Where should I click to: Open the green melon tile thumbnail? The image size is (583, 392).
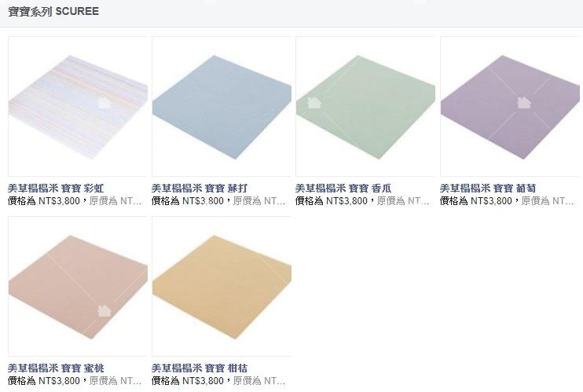pos(365,106)
